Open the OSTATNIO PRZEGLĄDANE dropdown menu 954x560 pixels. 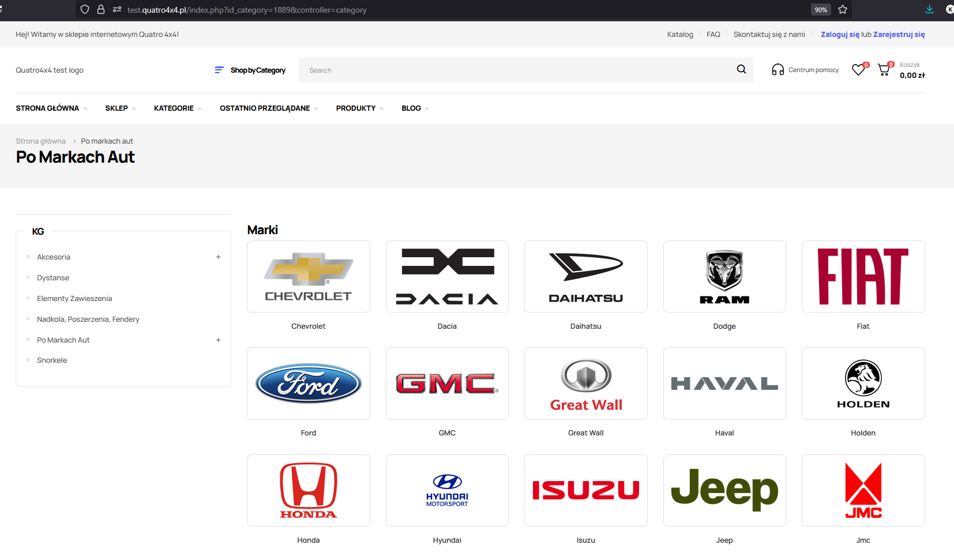(269, 108)
